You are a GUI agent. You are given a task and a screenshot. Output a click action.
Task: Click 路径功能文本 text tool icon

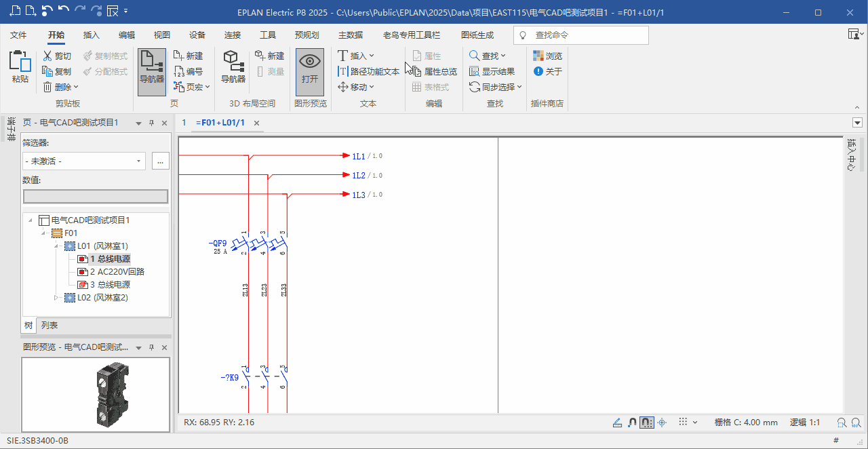[x=343, y=71]
